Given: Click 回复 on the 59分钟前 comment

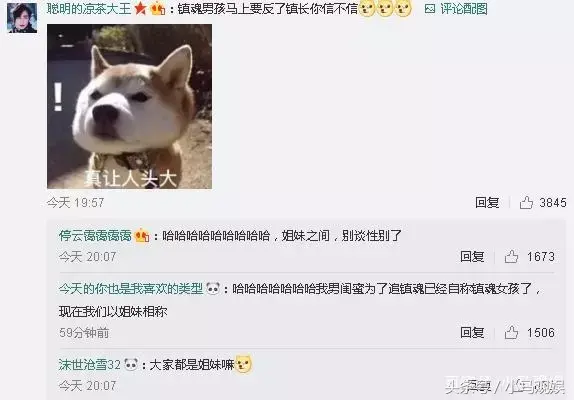Looking at the screenshot, I should [x=472, y=332].
